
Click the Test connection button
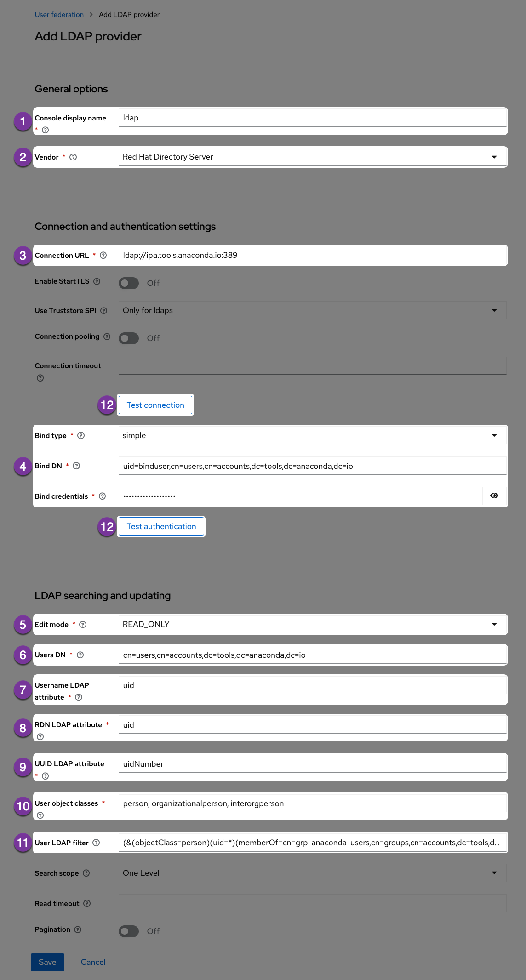(x=155, y=405)
